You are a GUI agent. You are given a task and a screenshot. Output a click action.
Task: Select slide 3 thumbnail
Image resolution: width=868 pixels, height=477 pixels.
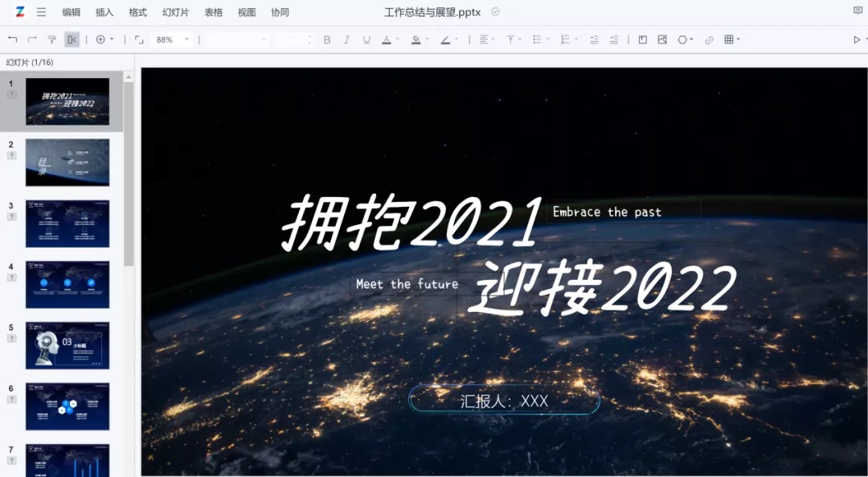pos(68,224)
